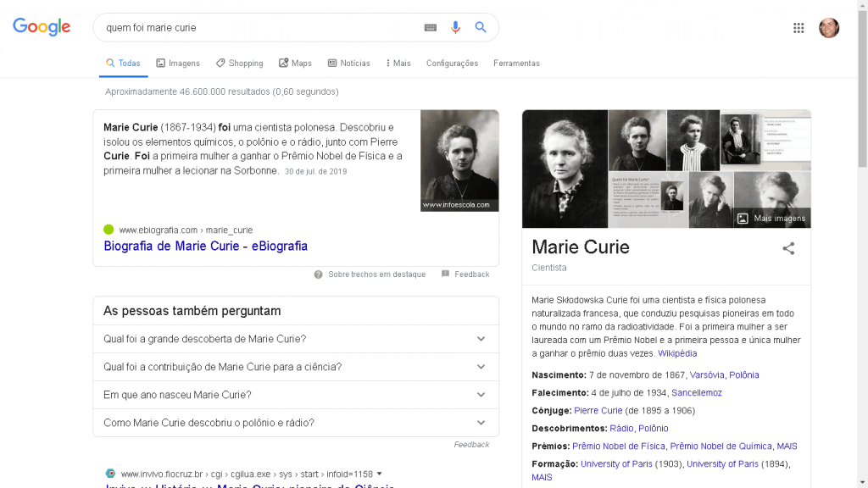
Task: Click 'Sobre trechos em destaque'
Action: click(x=376, y=274)
